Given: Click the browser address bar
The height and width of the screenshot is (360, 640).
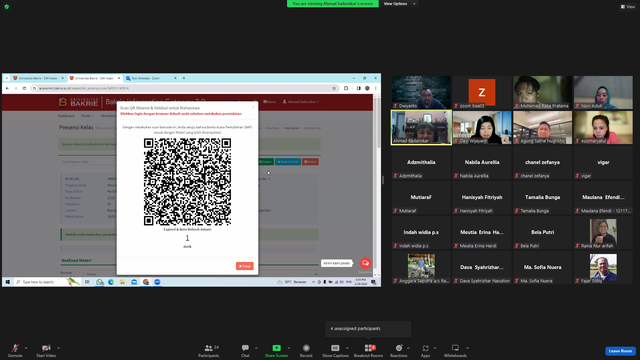Looking at the screenshot, I should pyautogui.click(x=184, y=88).
